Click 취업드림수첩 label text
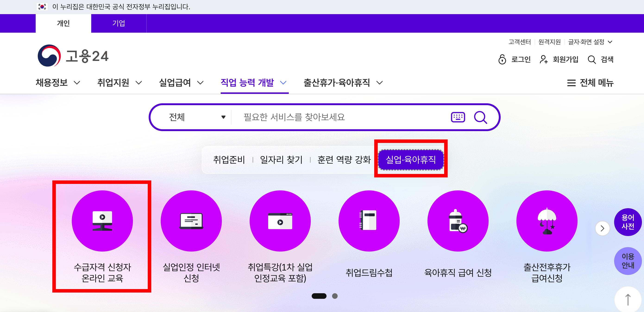 tap(369, 272)
